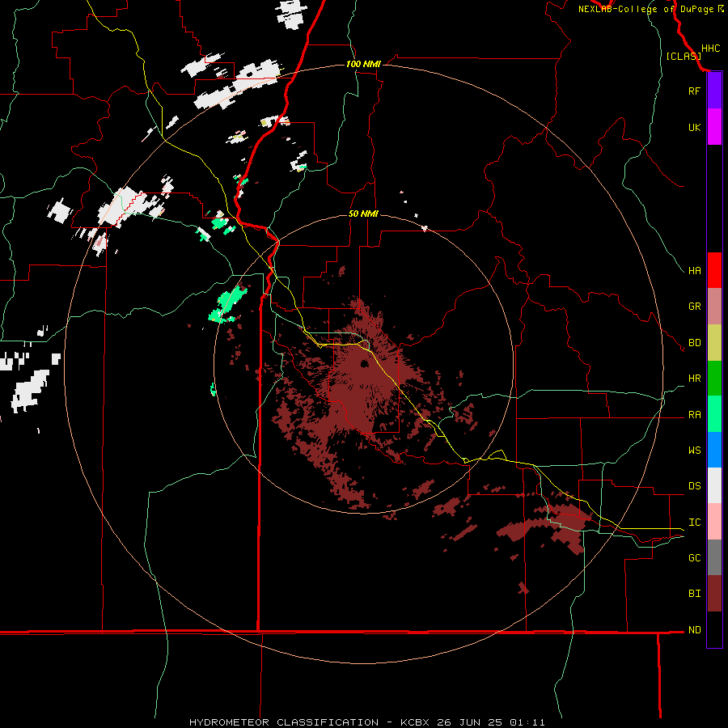Click the HYDROMETEOR CLASSIFICATION title text
This screenshot has width=728, height=728.
click(284, 722)
